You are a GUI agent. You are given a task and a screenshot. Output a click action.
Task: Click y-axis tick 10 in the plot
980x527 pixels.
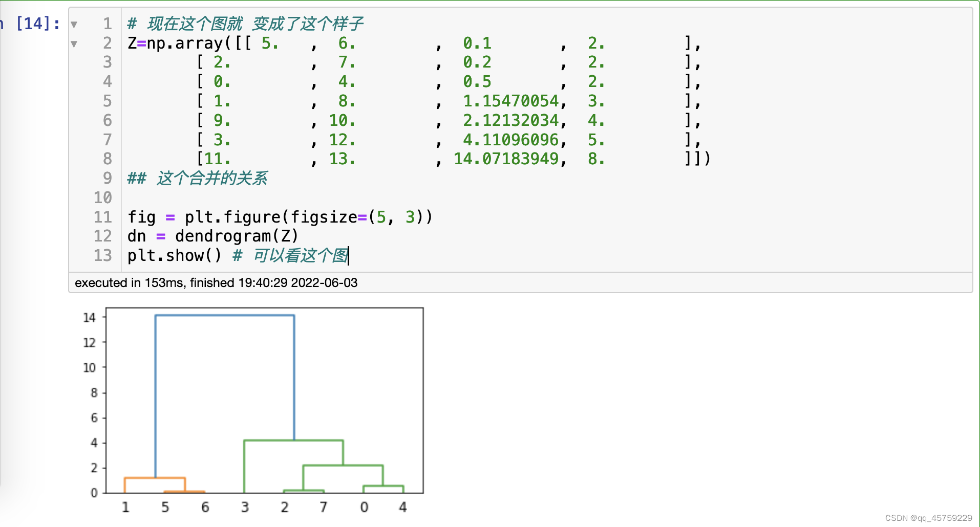pos(89,367)
